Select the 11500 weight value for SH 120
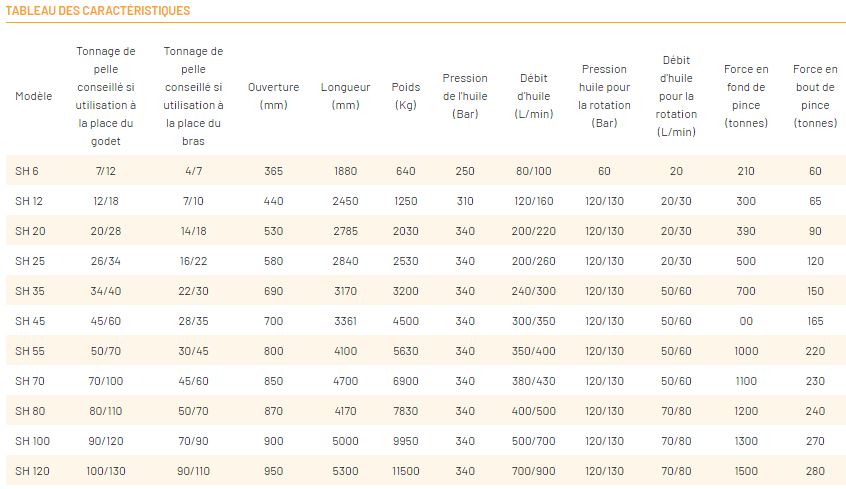Screen dimensions: 846x489 405,471
